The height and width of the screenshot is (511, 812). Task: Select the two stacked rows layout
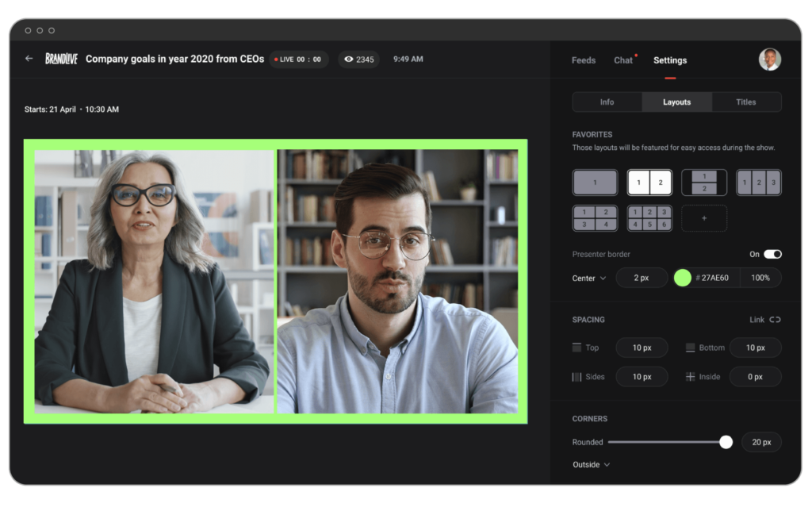coord(704,182)
